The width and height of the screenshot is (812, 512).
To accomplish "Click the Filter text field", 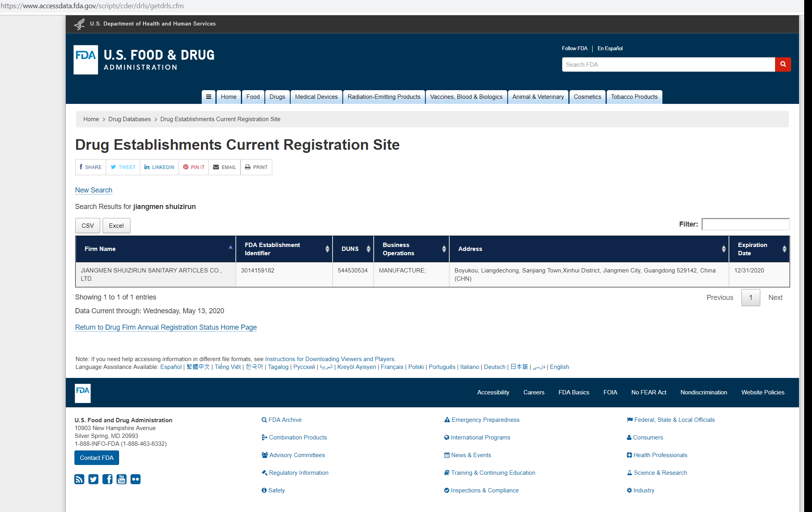I will 745,224.
